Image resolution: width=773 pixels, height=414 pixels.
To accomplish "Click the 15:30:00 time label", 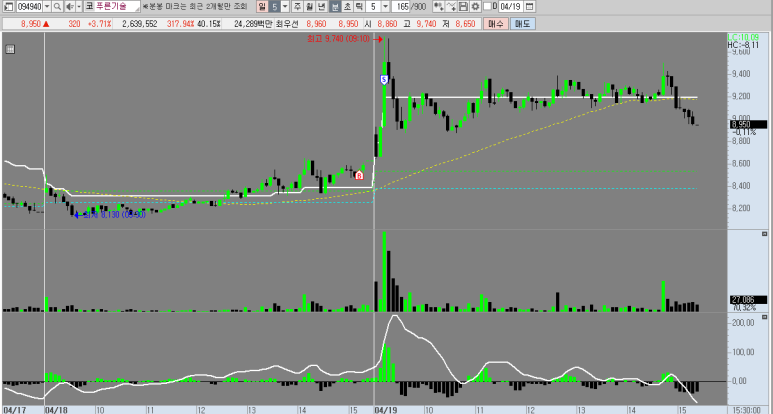I will tap(748, 410).
